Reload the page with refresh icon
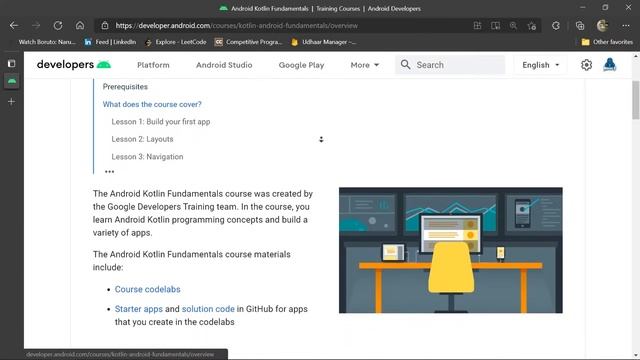Screen dimensions: 640x360 click(58, 25)
